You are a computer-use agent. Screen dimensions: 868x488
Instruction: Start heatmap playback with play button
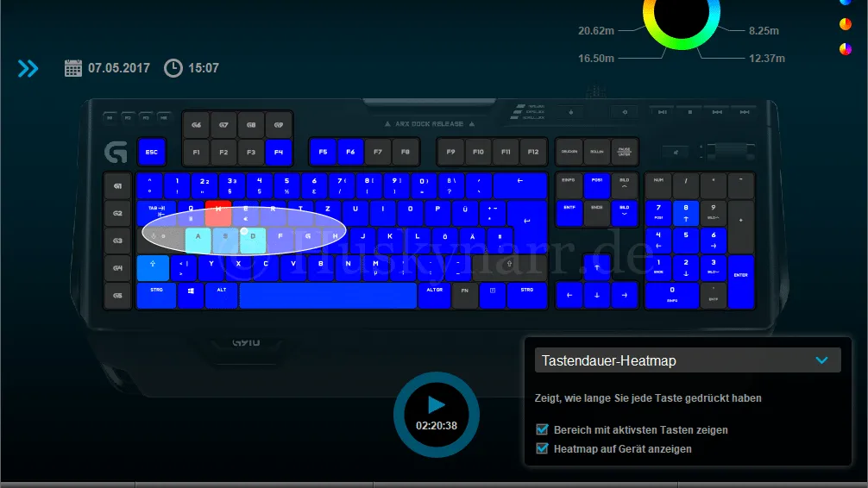437,405
